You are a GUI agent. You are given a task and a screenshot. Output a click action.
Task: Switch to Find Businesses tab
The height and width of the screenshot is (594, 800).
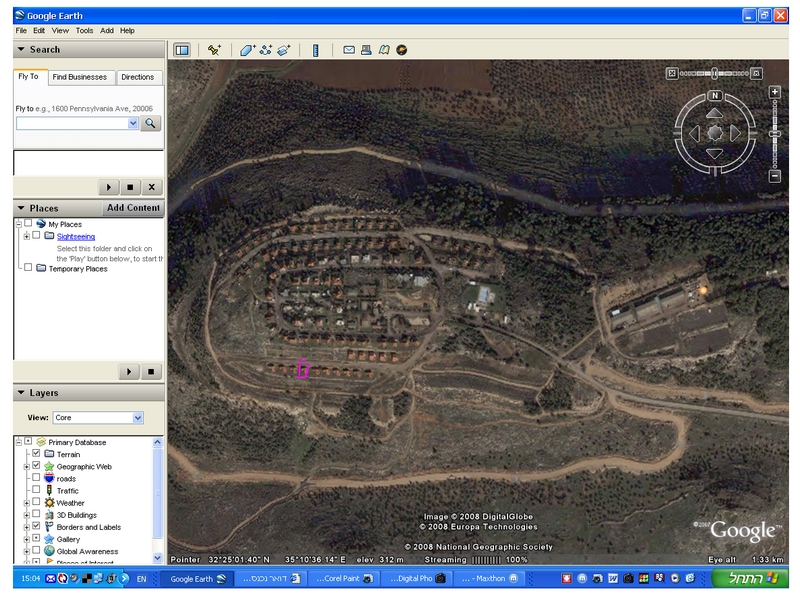click(80, 77)
